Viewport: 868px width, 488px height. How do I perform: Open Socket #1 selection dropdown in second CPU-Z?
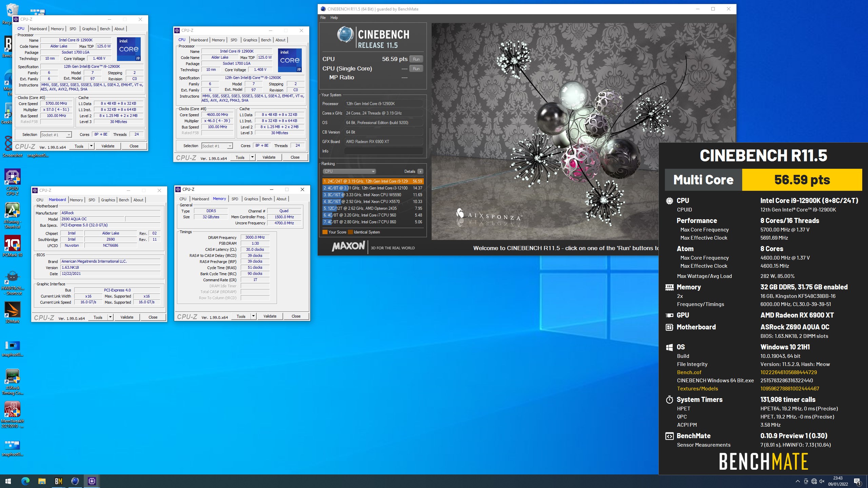217,146
